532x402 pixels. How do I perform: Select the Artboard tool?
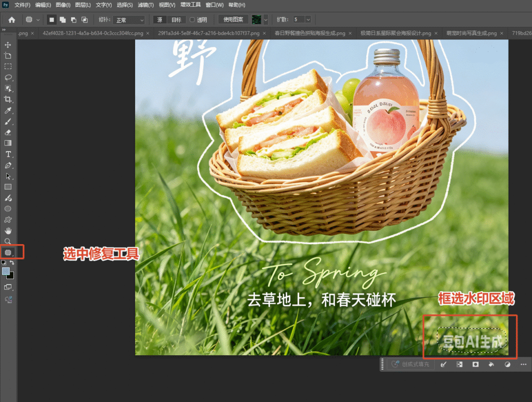[8, 56]
